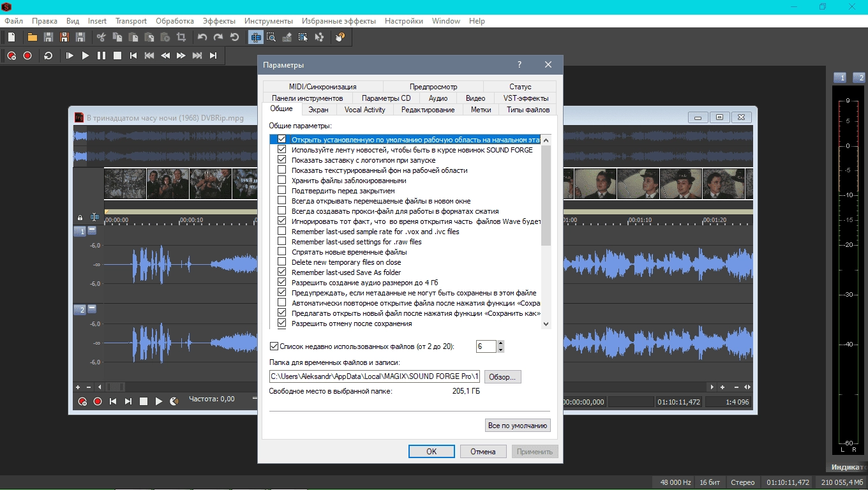Click the OK button
Image resolution: width=868 pixels, height=490 pixels.
point(431,452)
